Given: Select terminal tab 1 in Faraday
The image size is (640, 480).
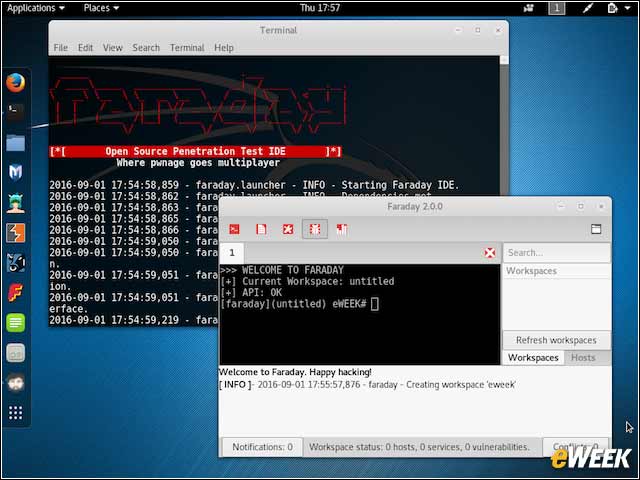Looking at the screenshot, I should [232, 253].
